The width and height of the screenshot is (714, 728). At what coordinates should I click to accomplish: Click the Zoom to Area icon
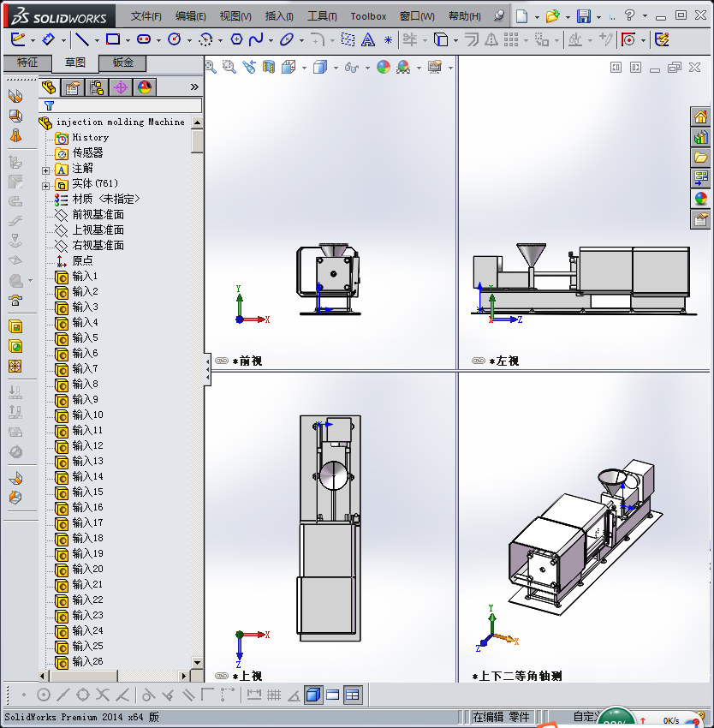click(229, 68)
